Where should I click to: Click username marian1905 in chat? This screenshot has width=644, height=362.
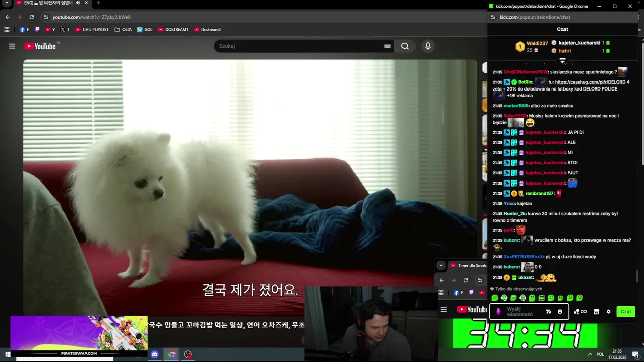tap(516, 106)
